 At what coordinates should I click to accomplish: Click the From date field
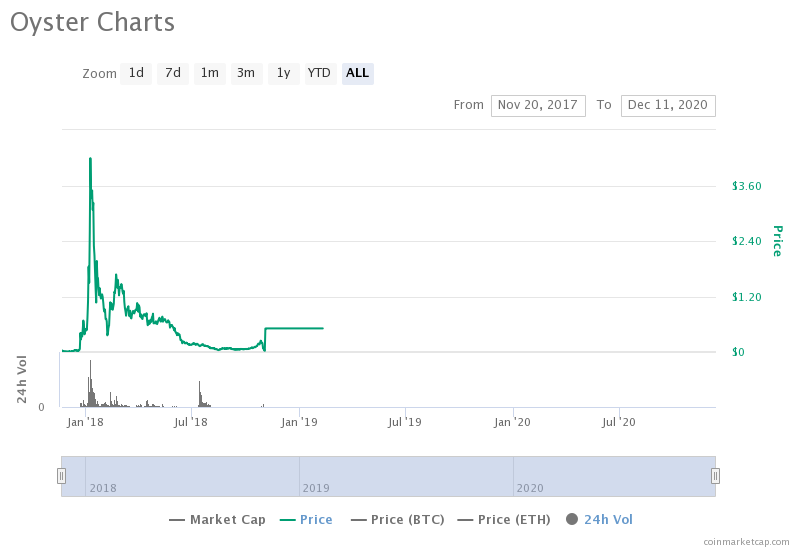[x=538, y=105]
